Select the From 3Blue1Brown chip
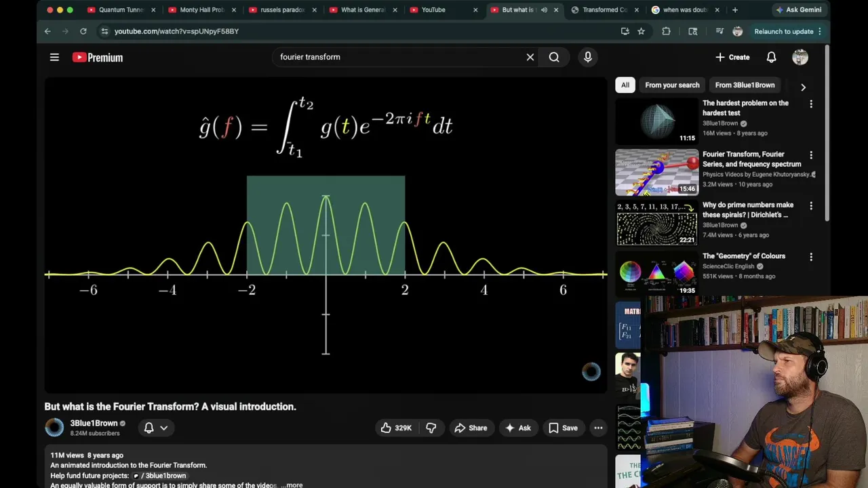The image size is (868, 488). pyautogui.click(x=745, y=85)
